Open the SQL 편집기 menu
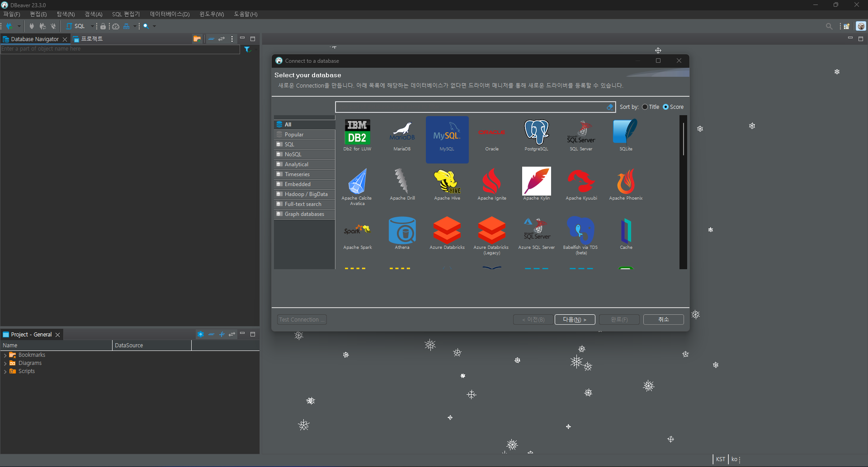 (x=126, y=14)
